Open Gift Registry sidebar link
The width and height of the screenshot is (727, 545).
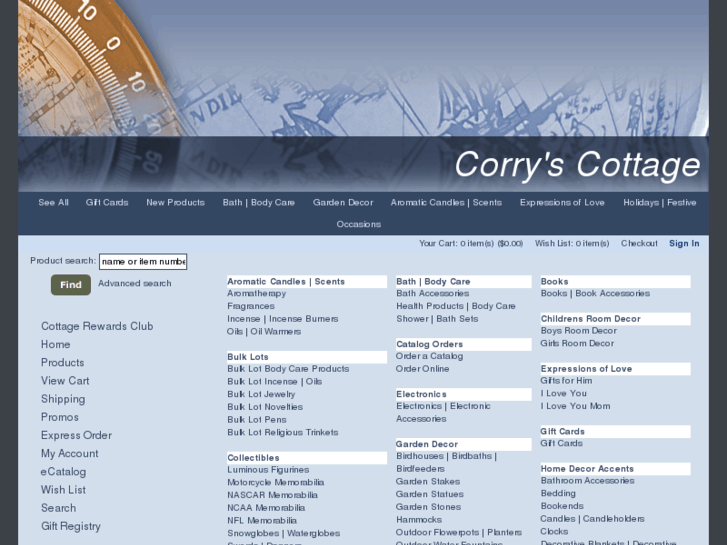pos(71,526)
